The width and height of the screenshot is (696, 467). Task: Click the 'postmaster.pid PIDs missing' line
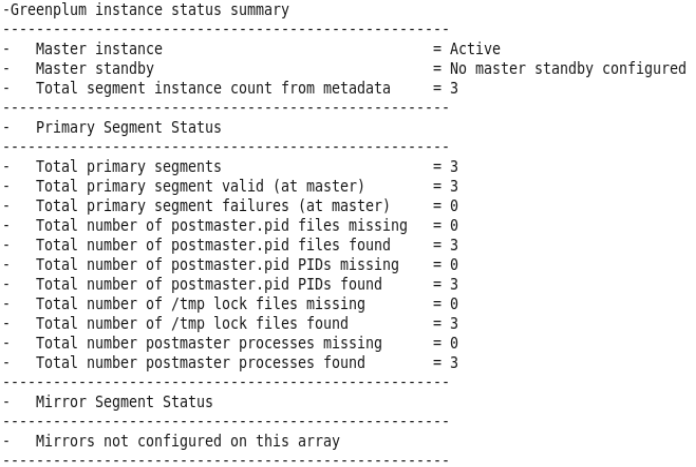tap(216, 264)
